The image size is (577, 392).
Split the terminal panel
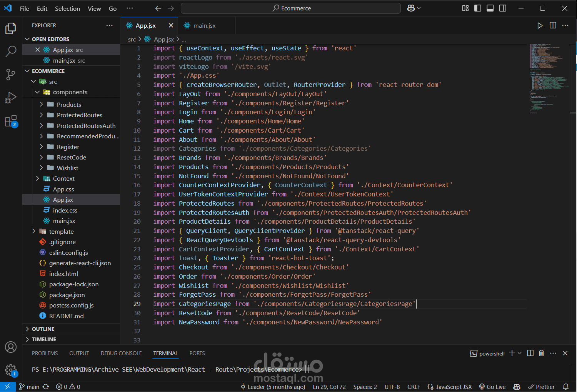click(x=530, y=353)
